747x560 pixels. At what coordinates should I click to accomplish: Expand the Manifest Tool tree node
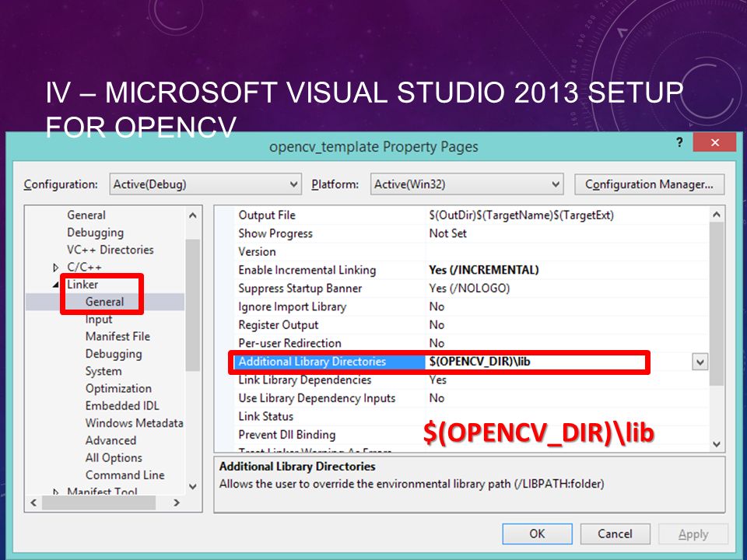(x=56, y=491)
